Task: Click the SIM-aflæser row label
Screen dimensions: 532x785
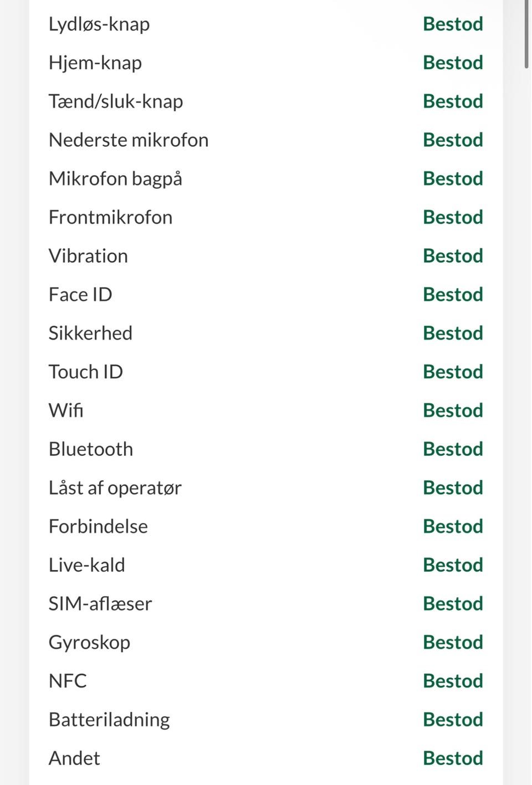Action: coord(100,604)
